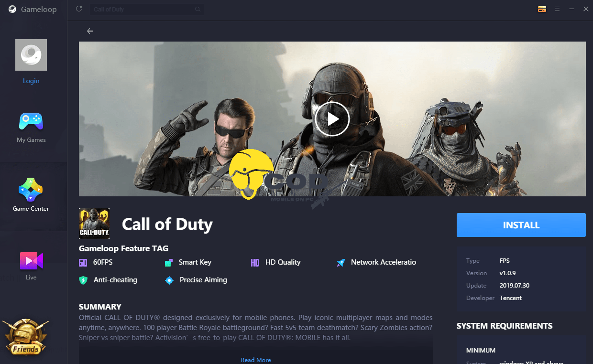Click the Smart Key label
This screenshot has height=364, width=593.
[x=195, y=262]
